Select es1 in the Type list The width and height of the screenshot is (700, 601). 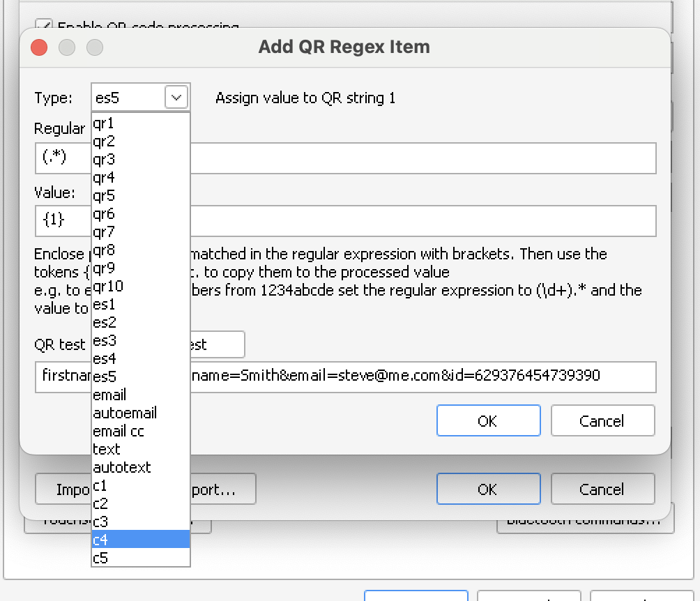pos(104,305)
